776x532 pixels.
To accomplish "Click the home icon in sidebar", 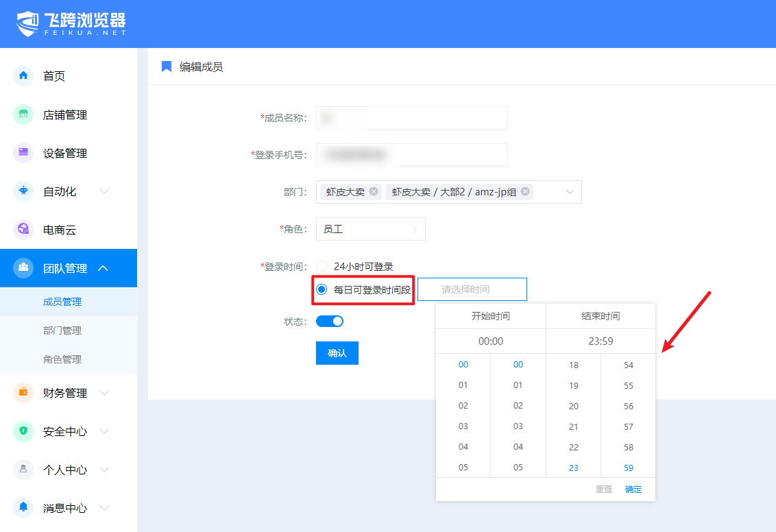I will [x=23, y=76].
